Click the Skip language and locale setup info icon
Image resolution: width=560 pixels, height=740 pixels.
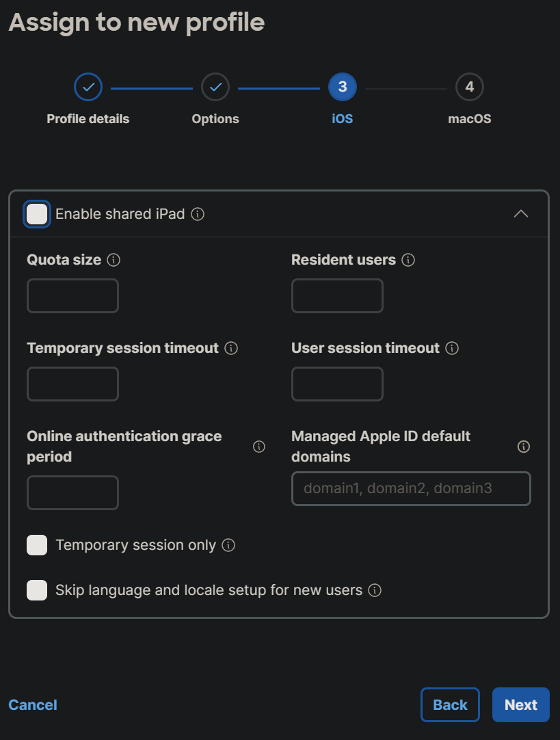coord(375,590)
